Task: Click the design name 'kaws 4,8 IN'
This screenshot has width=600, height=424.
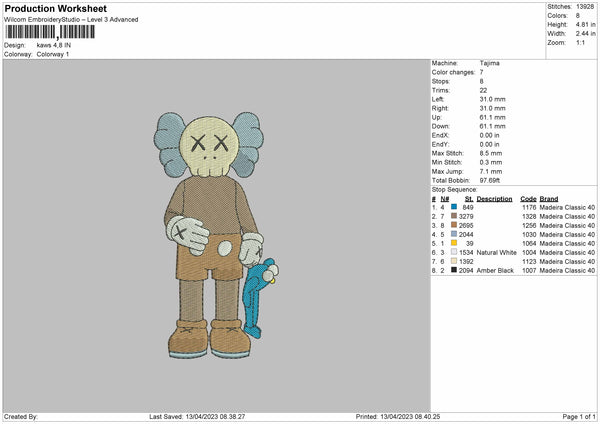Action: [54, 45]
